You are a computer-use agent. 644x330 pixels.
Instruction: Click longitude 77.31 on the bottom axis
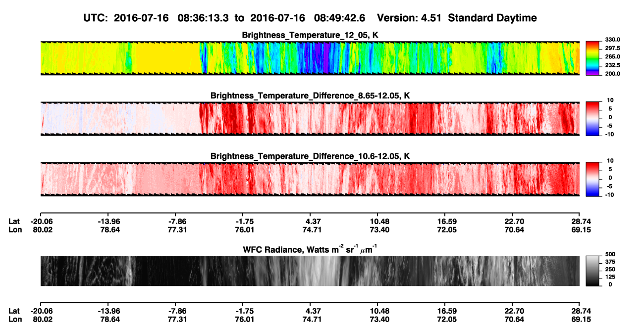[177, 320]
